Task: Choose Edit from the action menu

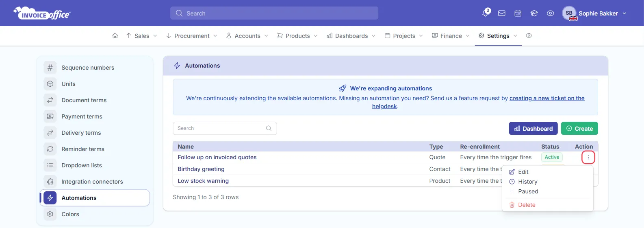Action: [548, 172]
